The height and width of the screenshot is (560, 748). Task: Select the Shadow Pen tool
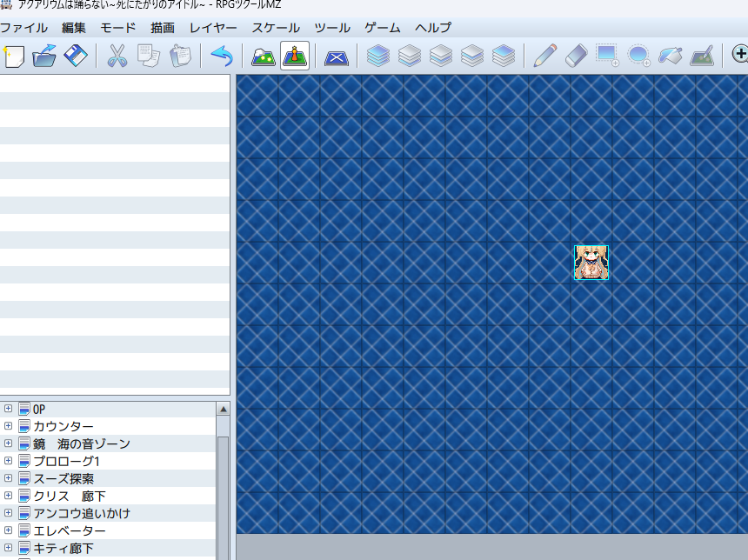(702, 57)
